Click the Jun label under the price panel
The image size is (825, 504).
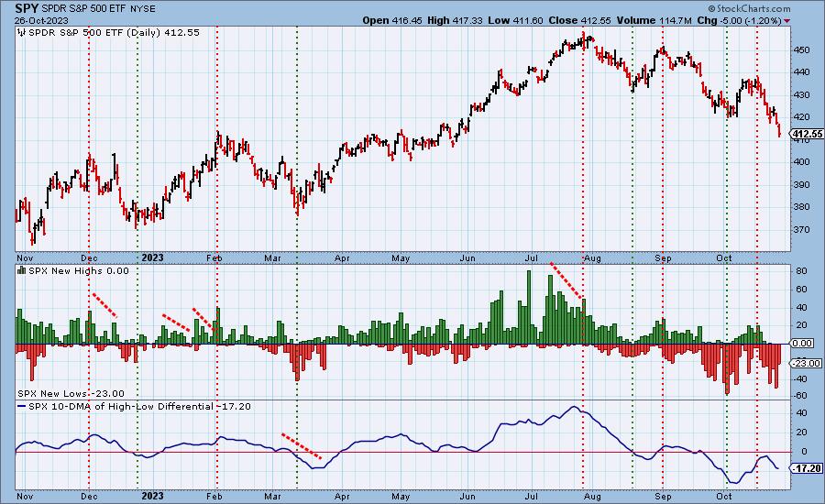(467, 258)
